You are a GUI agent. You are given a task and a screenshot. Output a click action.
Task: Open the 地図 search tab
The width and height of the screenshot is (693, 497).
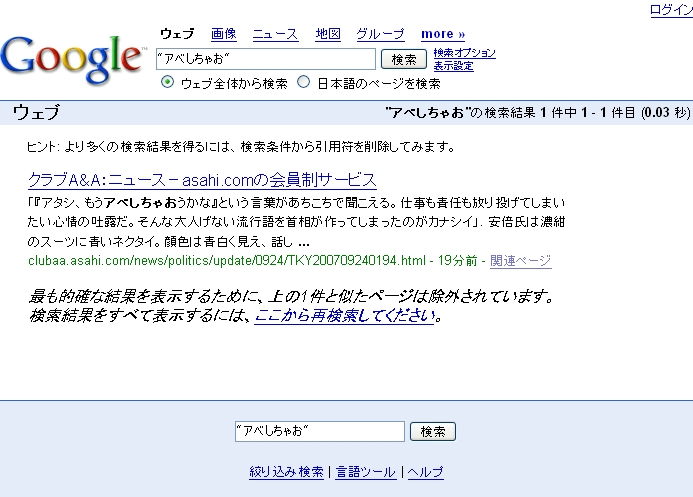click(x=328, y=34)
